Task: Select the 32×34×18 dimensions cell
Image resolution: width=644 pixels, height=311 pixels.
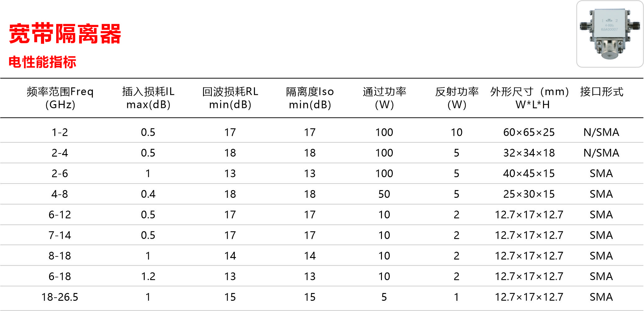Action: (529, 153)
